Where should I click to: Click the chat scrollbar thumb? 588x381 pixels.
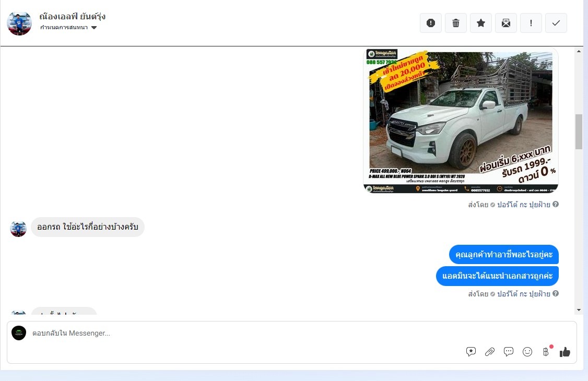pyautogui.click(x=579, y=132)
